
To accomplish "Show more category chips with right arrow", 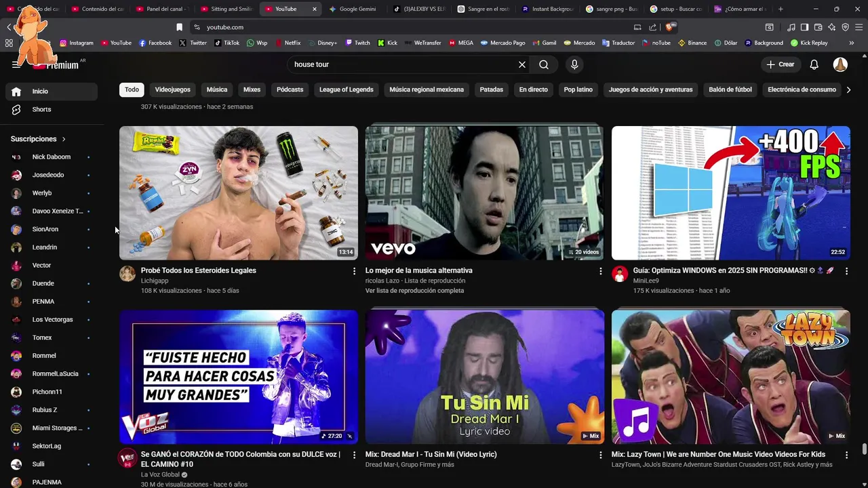I will tap(848, 89).
